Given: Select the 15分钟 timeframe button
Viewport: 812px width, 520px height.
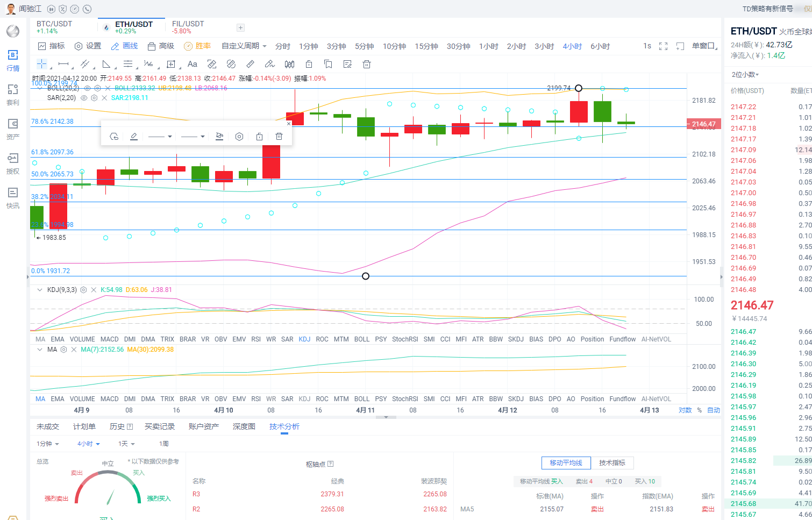Looking at the screenshot, I should (x=426, y=46).
